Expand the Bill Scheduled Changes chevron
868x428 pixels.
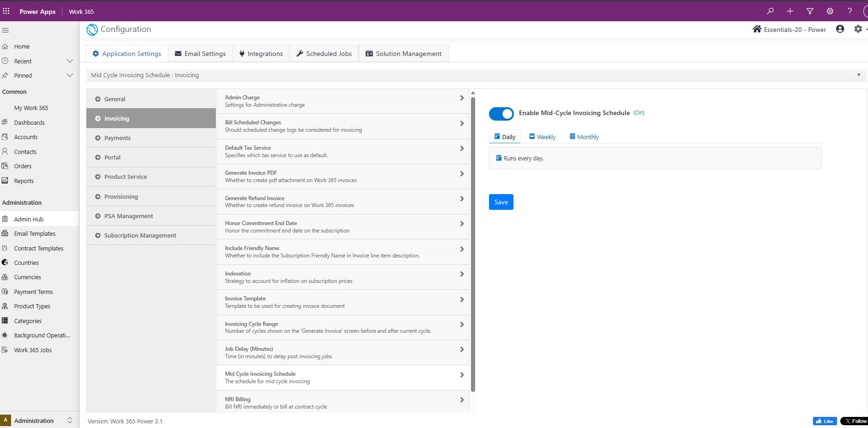(462, 123)
